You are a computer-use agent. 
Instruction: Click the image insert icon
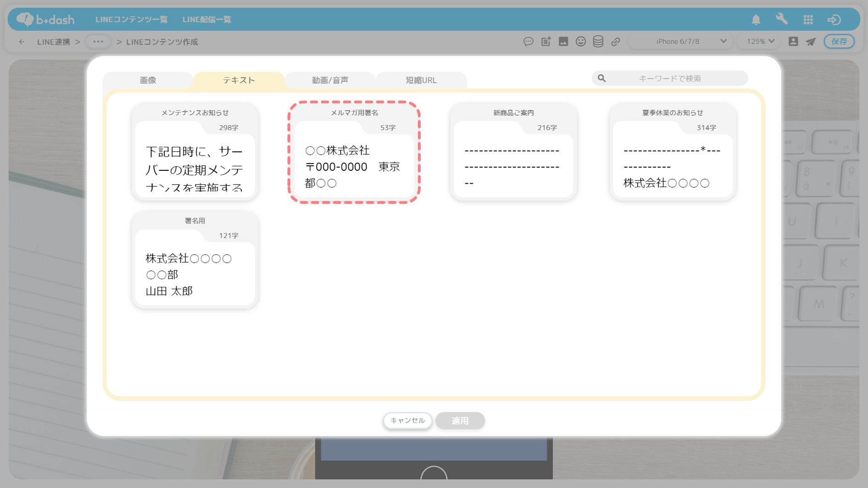point(564,41)
